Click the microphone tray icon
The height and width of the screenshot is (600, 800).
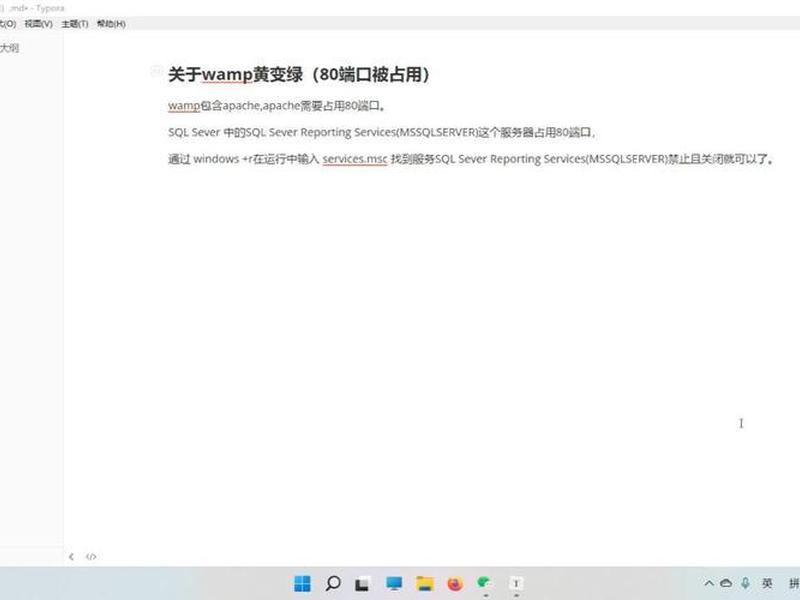[745, 583]
